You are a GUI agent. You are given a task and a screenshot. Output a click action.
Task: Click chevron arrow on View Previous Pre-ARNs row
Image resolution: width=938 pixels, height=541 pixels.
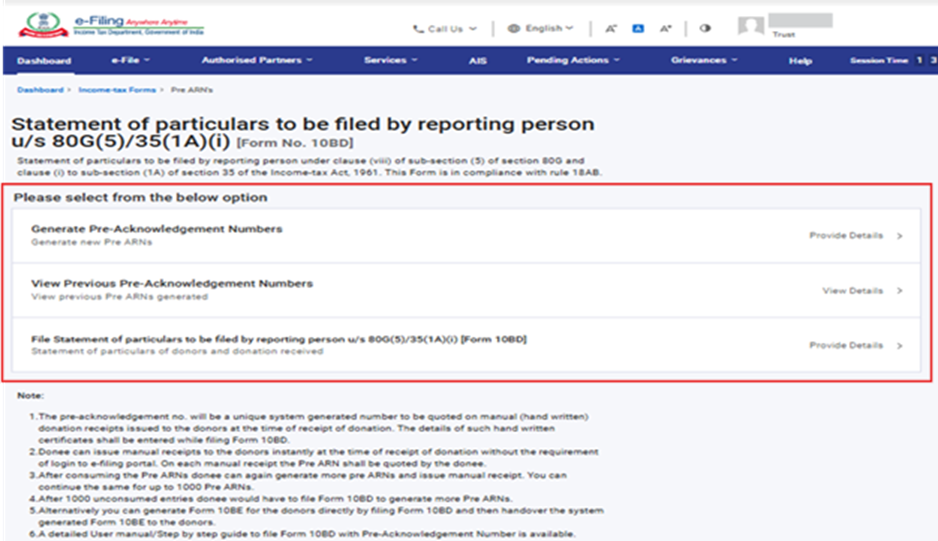(900, 291)
